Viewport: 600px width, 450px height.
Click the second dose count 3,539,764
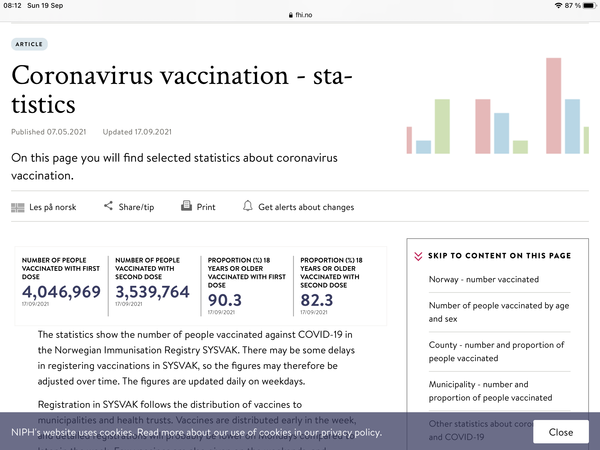152,292
